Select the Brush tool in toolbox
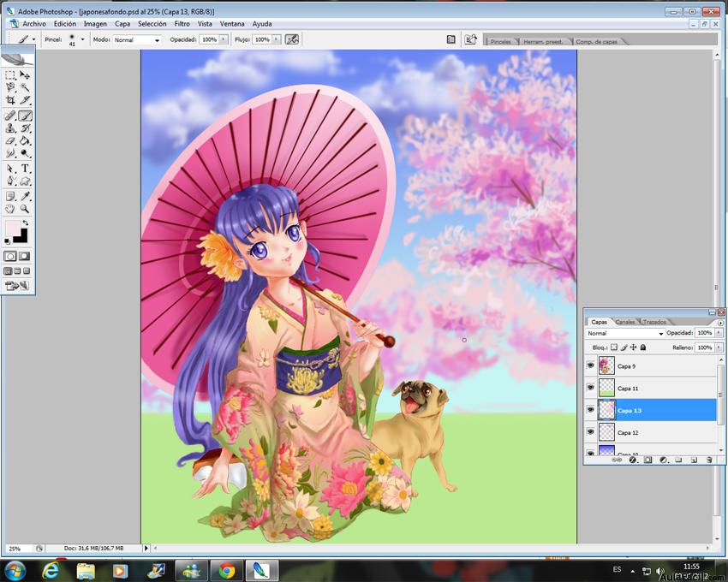This screenshot has height=582, width=728. (25, 116)
